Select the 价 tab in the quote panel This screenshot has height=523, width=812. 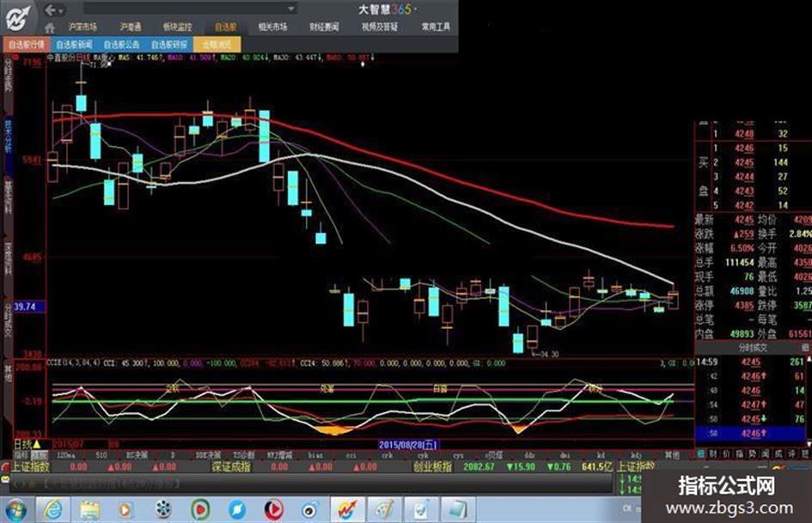[727, 453]
